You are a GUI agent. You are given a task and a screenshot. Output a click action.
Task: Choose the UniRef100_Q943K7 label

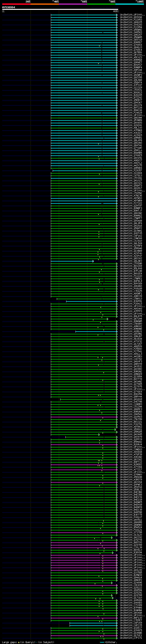coord(131,103)
